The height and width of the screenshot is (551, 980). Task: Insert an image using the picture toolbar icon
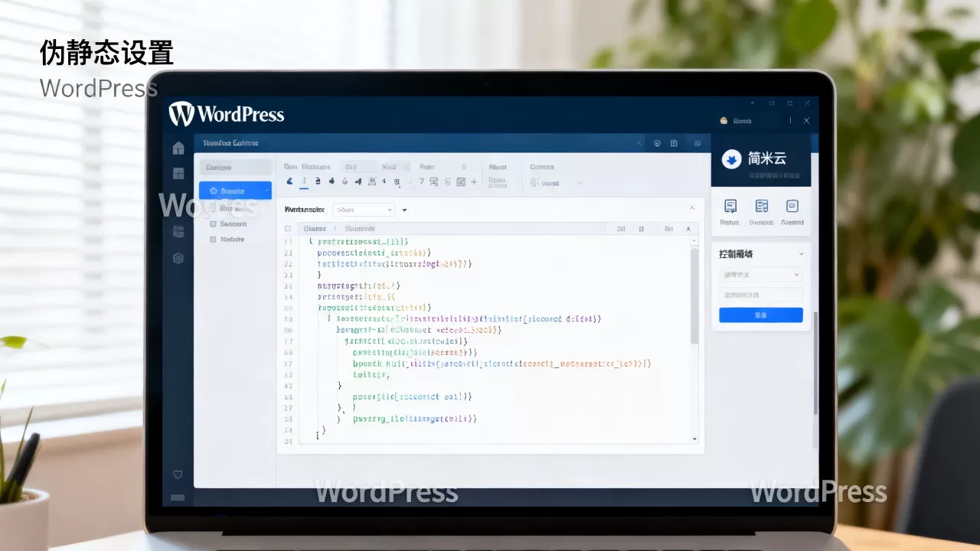461,181
